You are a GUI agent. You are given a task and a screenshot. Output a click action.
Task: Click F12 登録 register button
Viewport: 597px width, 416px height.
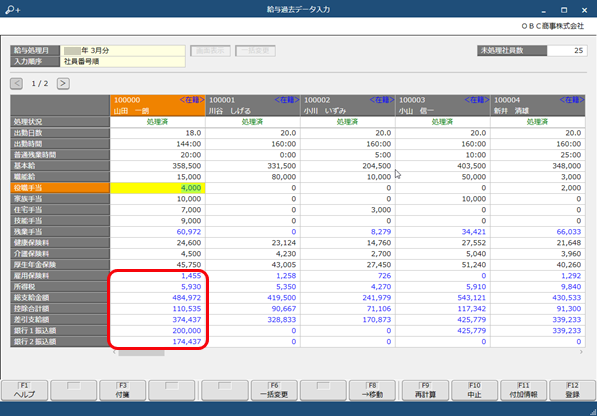click(573, 390)
